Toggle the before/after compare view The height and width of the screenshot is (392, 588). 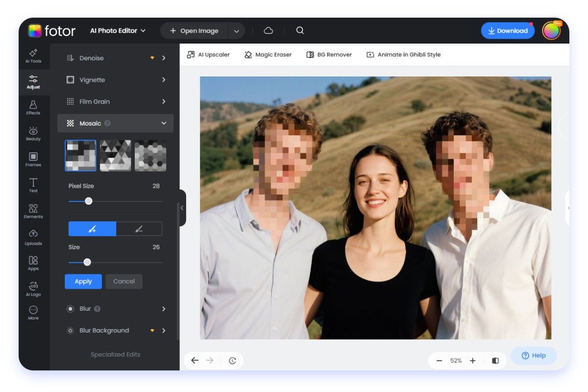pyautogui.click(x=495, y=361)
